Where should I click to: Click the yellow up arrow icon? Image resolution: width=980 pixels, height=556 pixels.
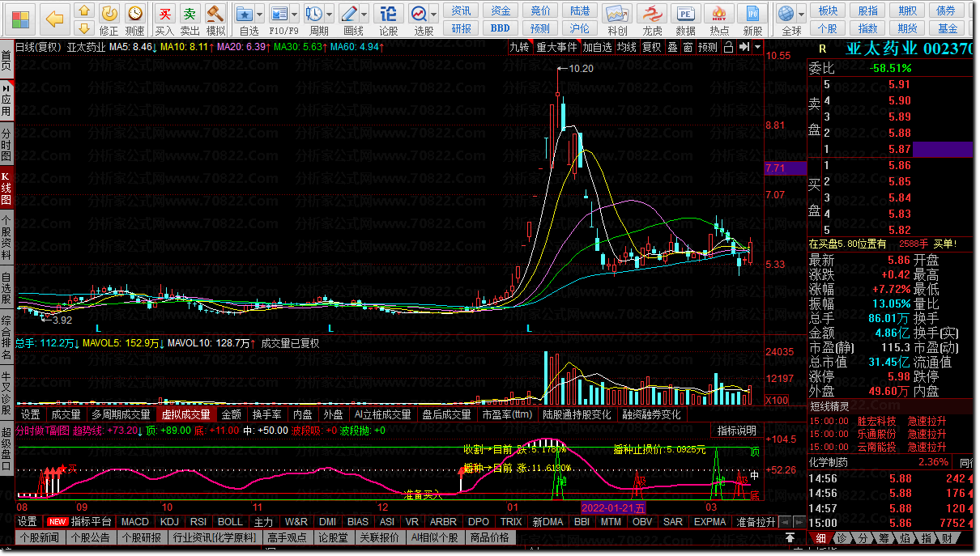pyautogui.click(x=83, y=11)
